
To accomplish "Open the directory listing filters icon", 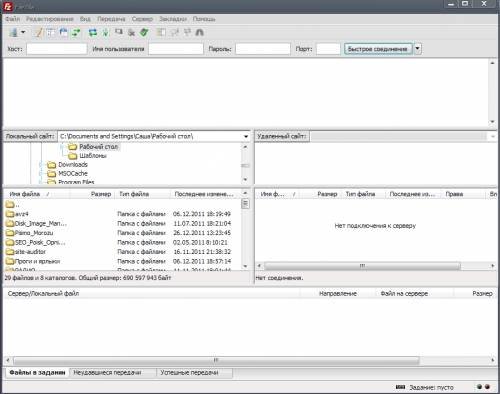I will pyautogui.click(x=161, y=32).
